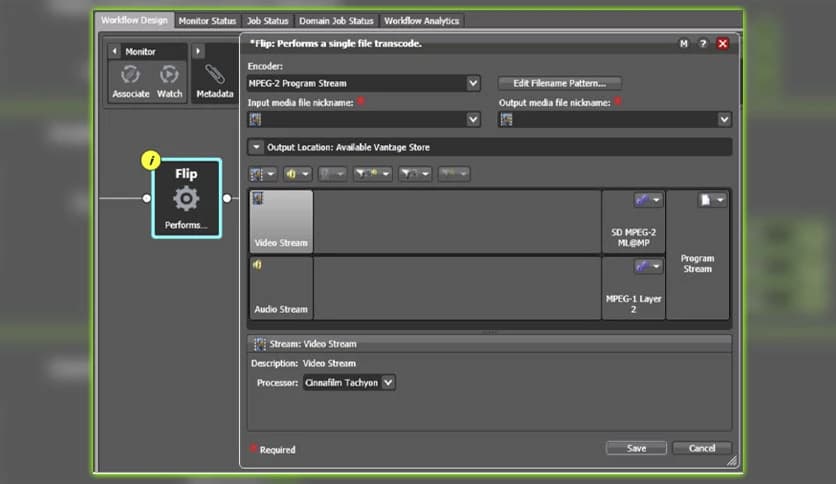Viewport: 836px width, 484px height.
Task: Open the Workflow Analytics tab
Action: (x=420, y=21)
